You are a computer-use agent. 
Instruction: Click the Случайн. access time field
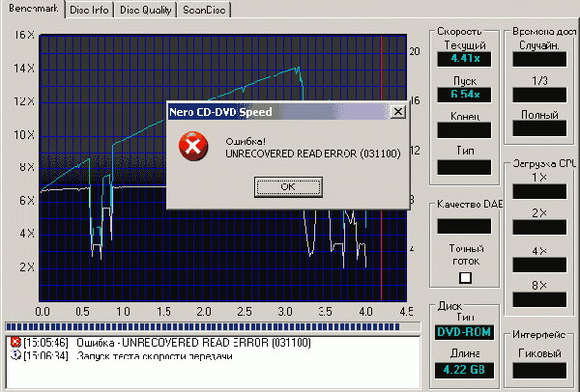[x=539, y=59]
